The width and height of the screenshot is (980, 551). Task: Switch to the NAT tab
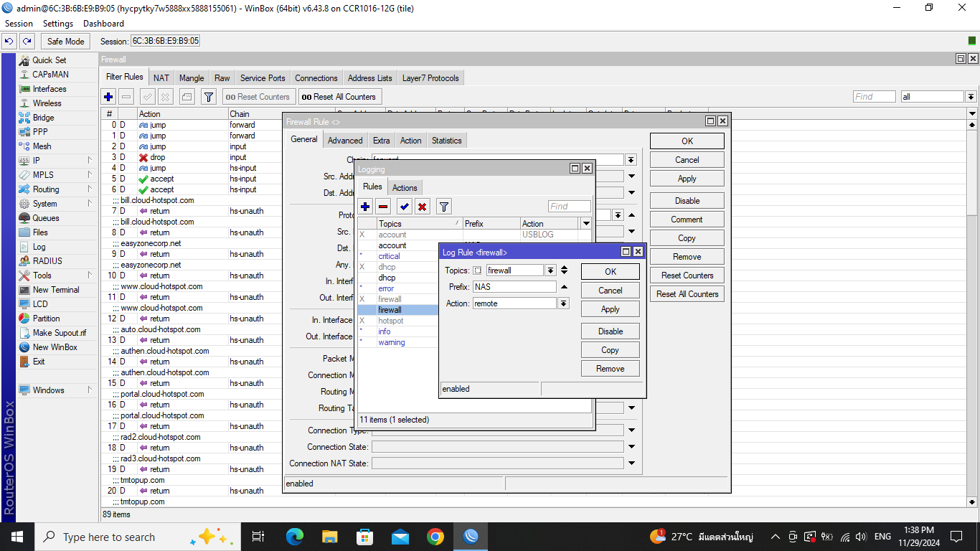tap(161, 78)
